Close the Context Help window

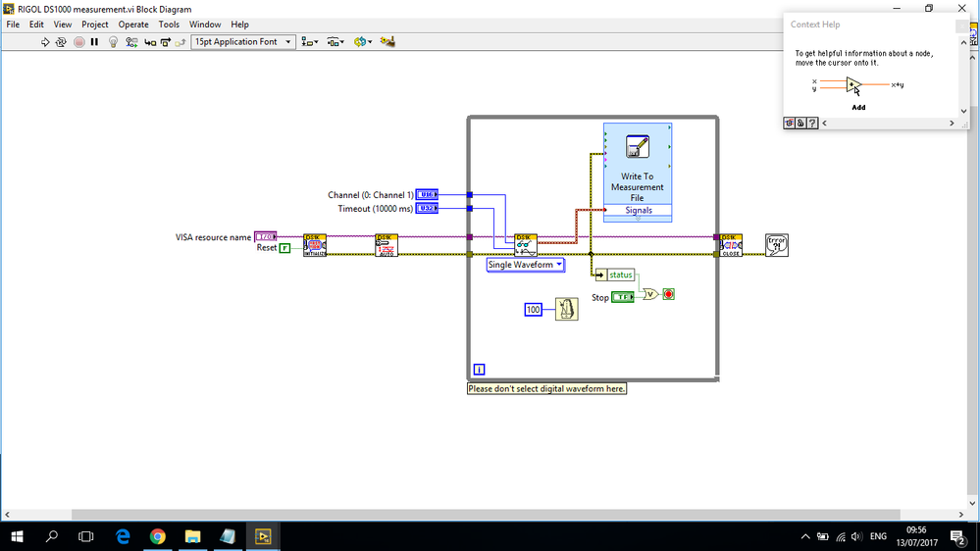962,25
